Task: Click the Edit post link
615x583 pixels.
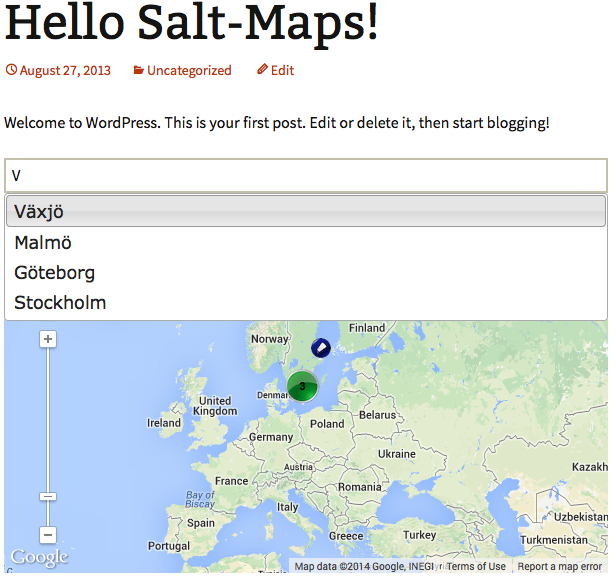Action: (282, 71)
